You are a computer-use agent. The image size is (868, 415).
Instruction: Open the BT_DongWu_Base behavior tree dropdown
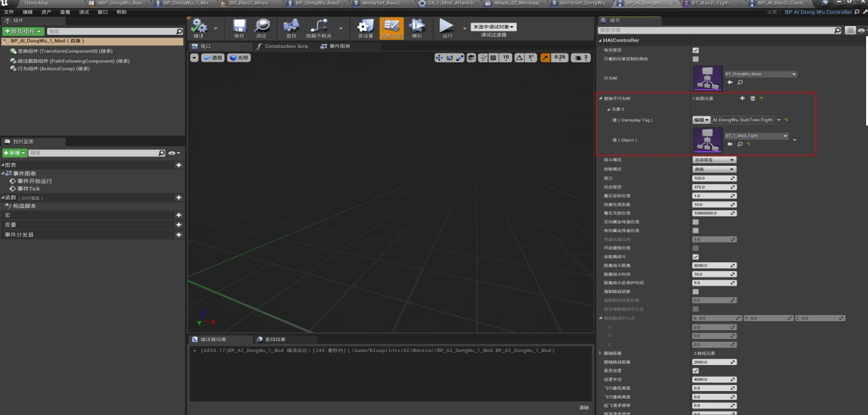[x=761, y=74]
